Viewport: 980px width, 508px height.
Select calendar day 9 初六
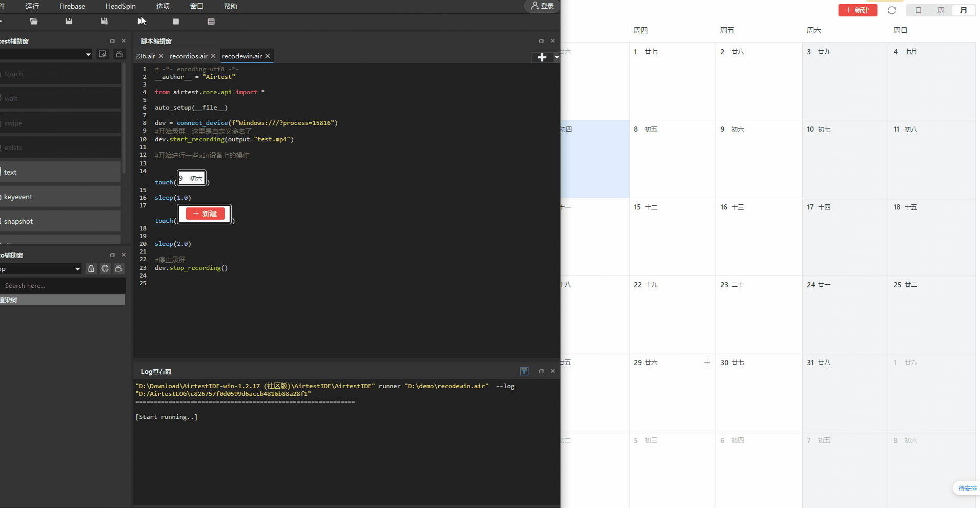click(x=759, y=159)
